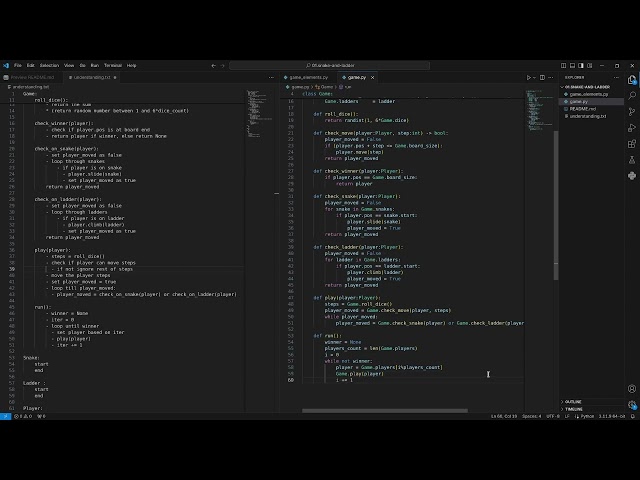Click the LF end-of-line indicator
Image resolution: width=640 pixels, height=480 pixels.
click(567, 416)
